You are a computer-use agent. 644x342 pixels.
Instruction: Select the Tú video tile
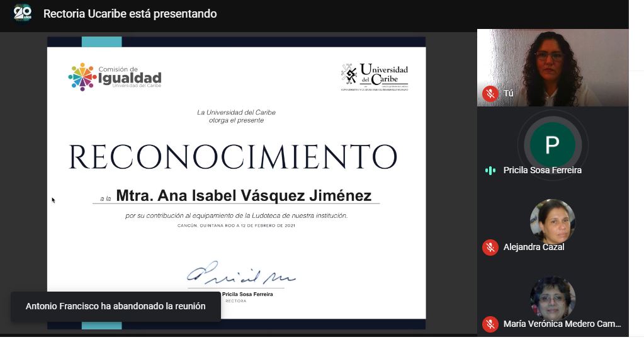pos(552,67)
